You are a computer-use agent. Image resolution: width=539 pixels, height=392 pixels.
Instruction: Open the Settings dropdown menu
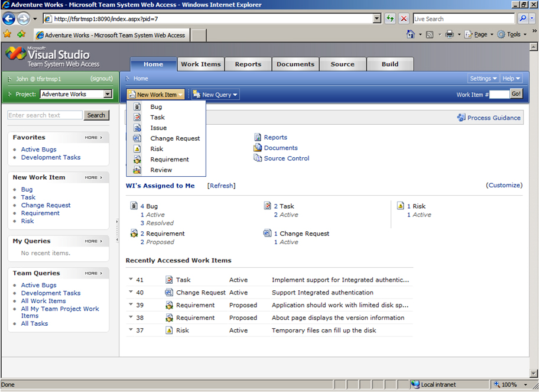coord(483,79)
